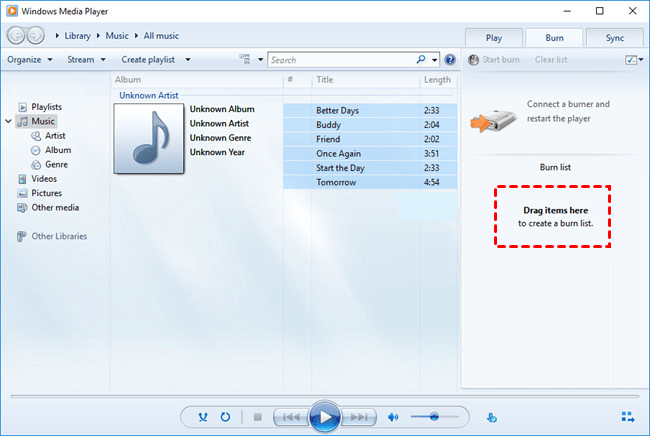Click the Pictures sidebar icon
Viewport: 650px width, 436px height.
(x=22, y=193)
